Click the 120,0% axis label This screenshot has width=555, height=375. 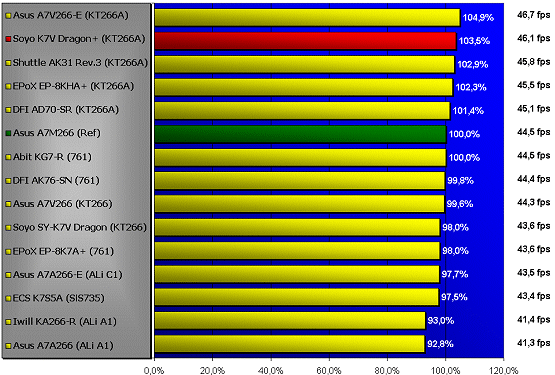[x=504, y=370]
